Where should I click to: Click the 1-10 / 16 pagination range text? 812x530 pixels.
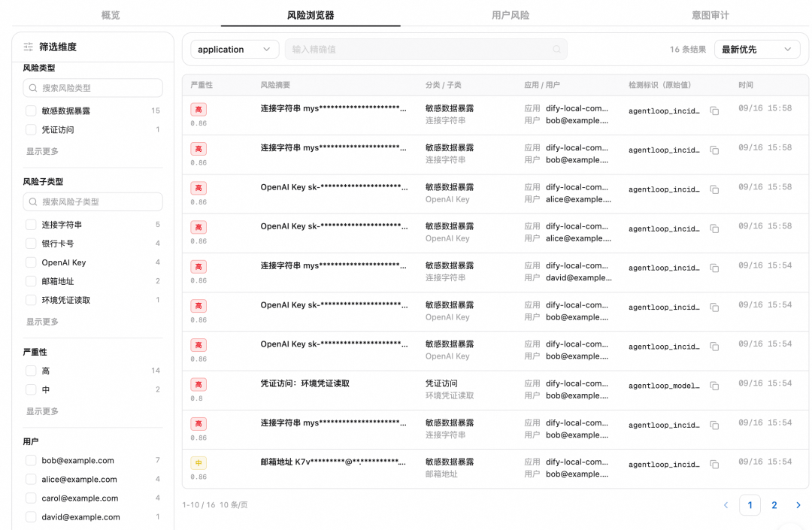(198, 505)
